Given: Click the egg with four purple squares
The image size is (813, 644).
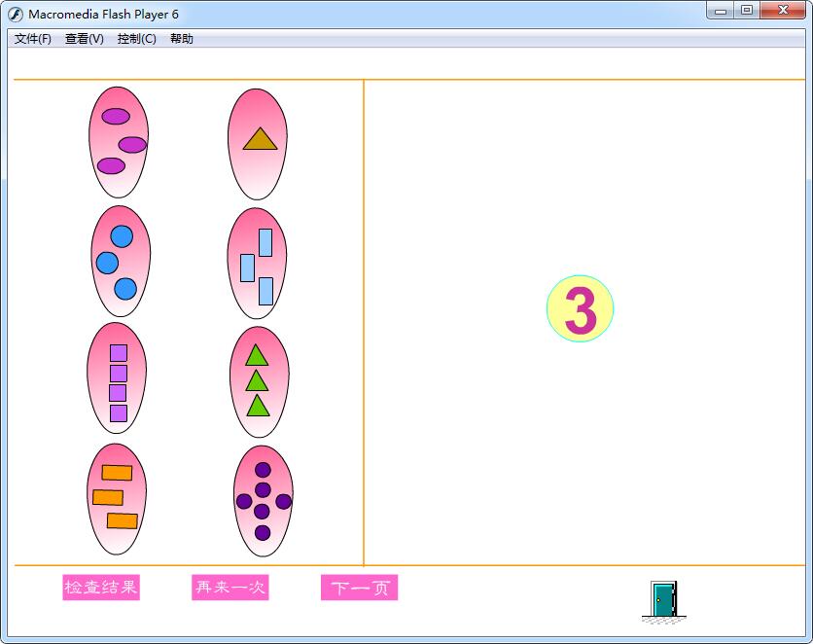Looking at the screenshot, I should click(118, 379).
